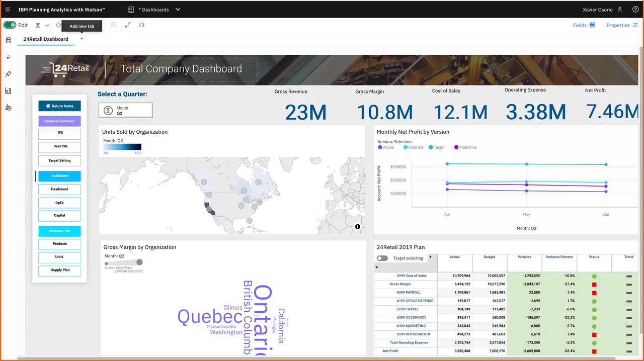Viewport: 644px width, 361px height.
Task: Click the Dashboards notebook icon
Action: tap(131, 10)
